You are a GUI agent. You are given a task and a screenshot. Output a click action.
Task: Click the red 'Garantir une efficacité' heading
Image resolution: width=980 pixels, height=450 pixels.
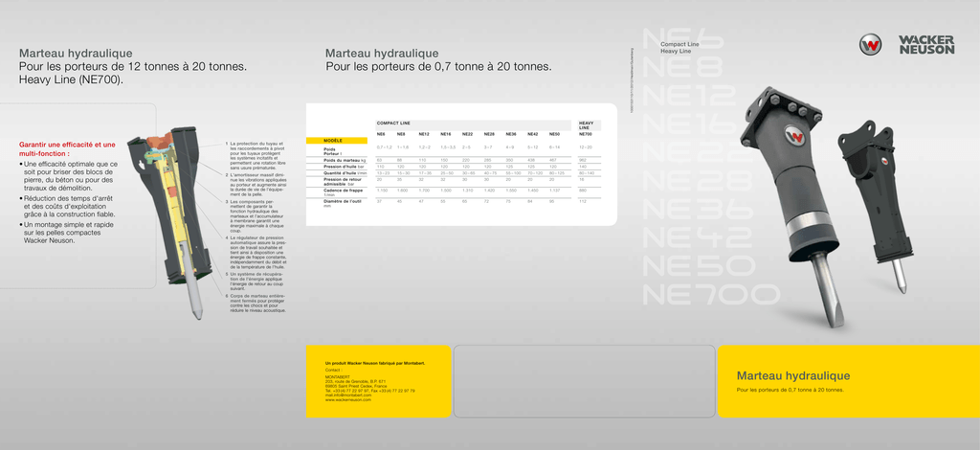(x=68, y=148)
